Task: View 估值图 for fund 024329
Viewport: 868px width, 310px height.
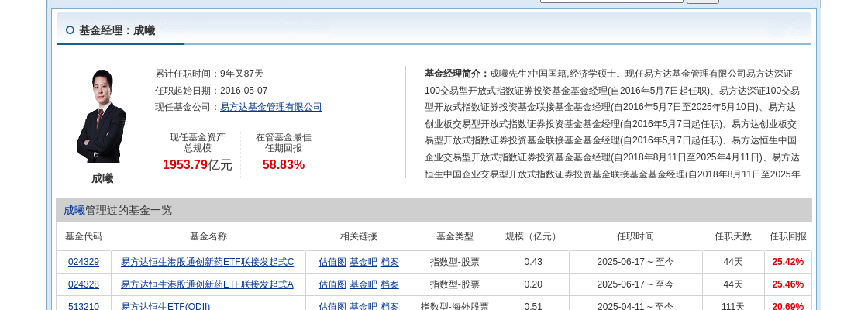Action: point(332,262)
